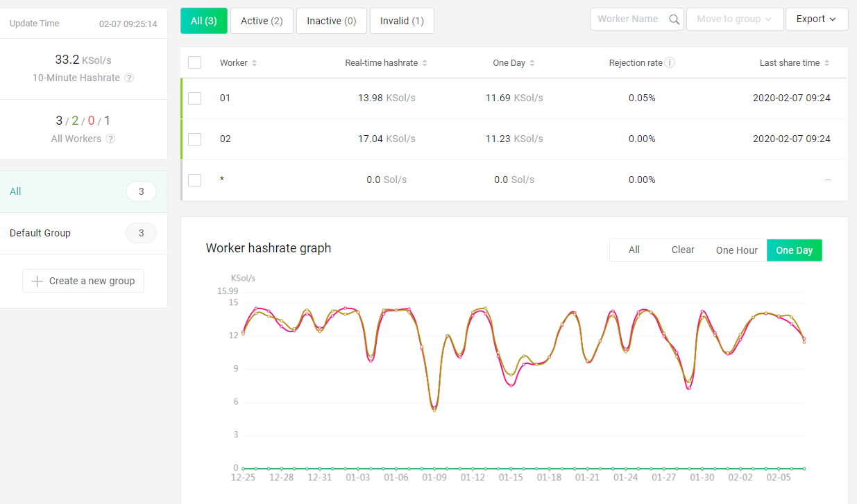Sort by Real-time hashrate arrows
This screenshot has height=504, width=857.
(425, 63)
